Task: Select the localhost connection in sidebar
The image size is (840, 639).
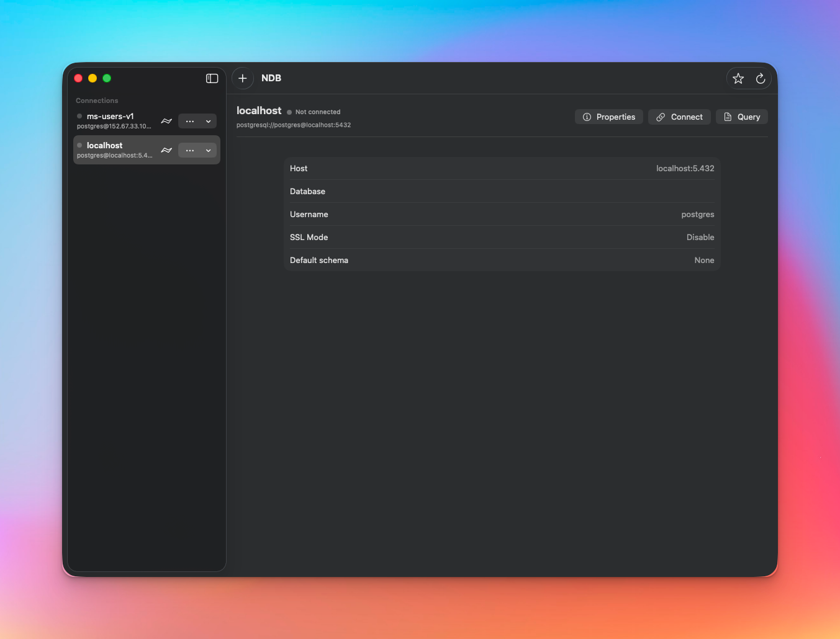Action: point(114,150)
